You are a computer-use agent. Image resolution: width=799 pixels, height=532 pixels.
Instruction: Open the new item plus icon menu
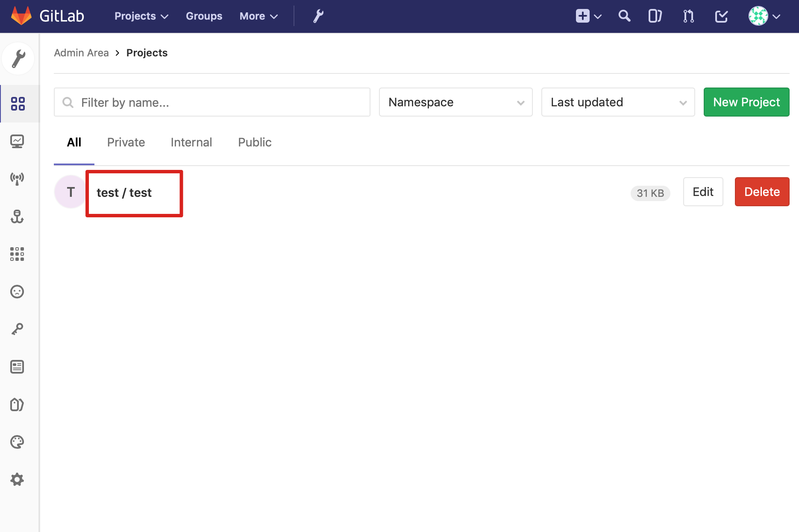[x=588, y=16]
